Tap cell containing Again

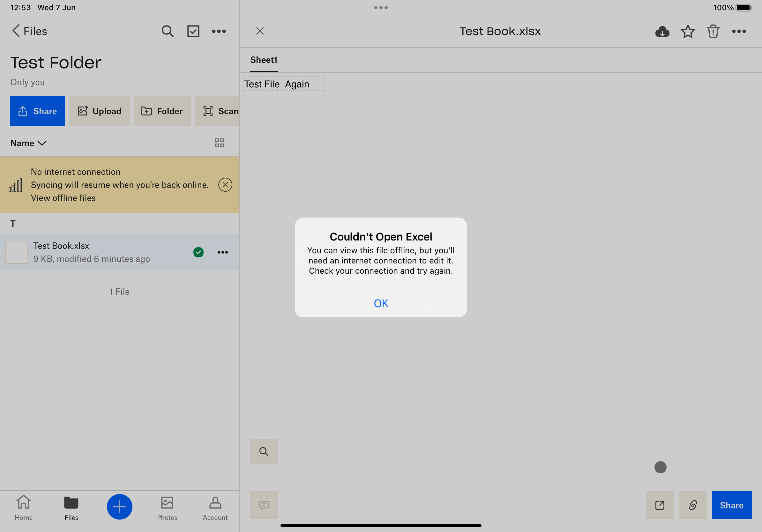pos(304,84)
